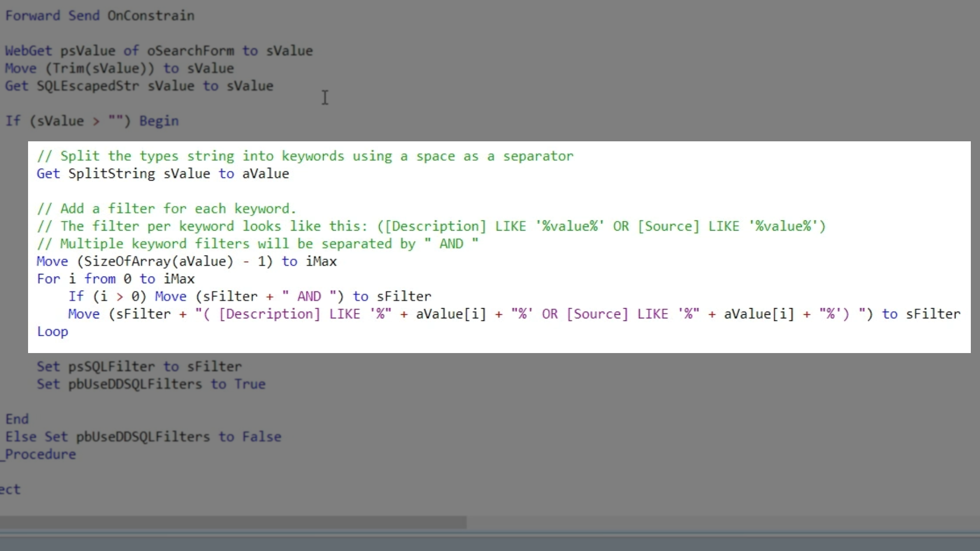
Task: Click 'SQLEscapedStr' in the Get line
Action: [x=87, y=86]
